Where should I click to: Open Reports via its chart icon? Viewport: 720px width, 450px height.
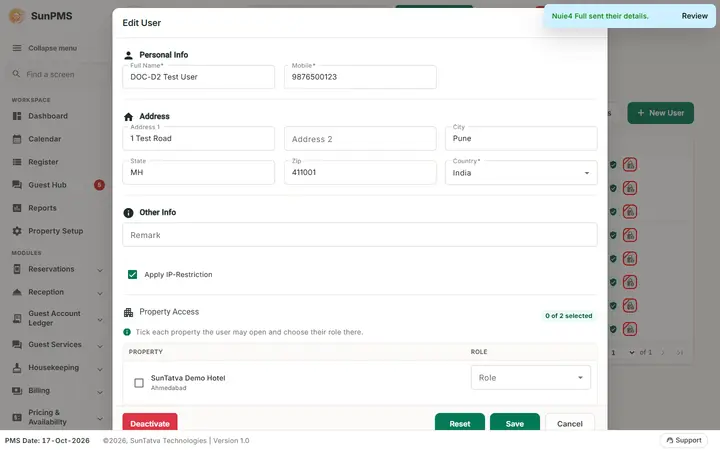click(x=17, y=208)
